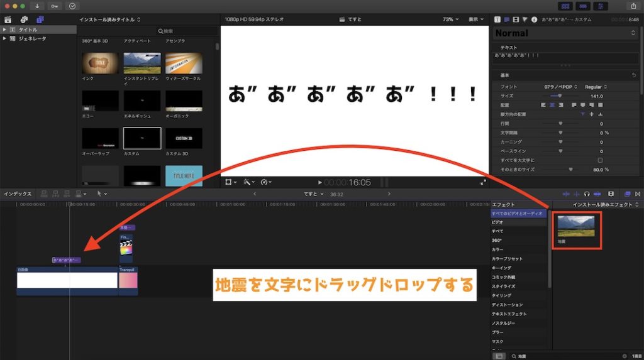Viewport: 644px width, 360px height.
Task: Select the インスタントリプレイ title thumbnail
Action: click(x=142, y=63)
